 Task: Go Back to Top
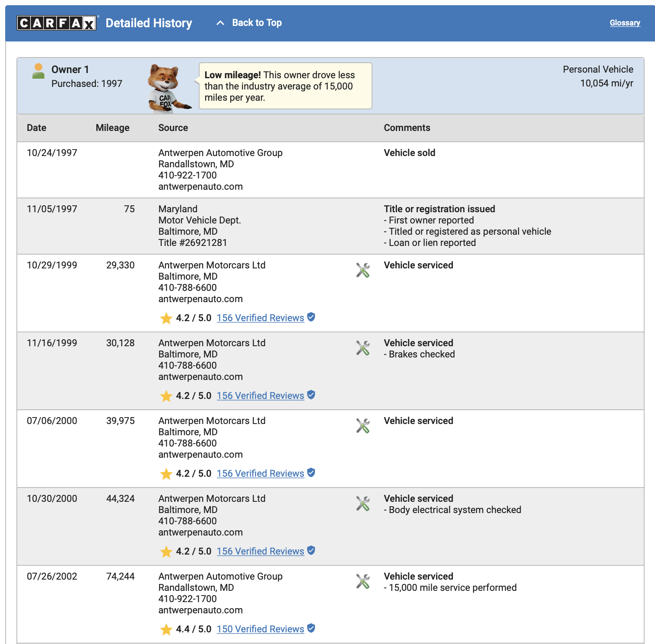(257, 23)
